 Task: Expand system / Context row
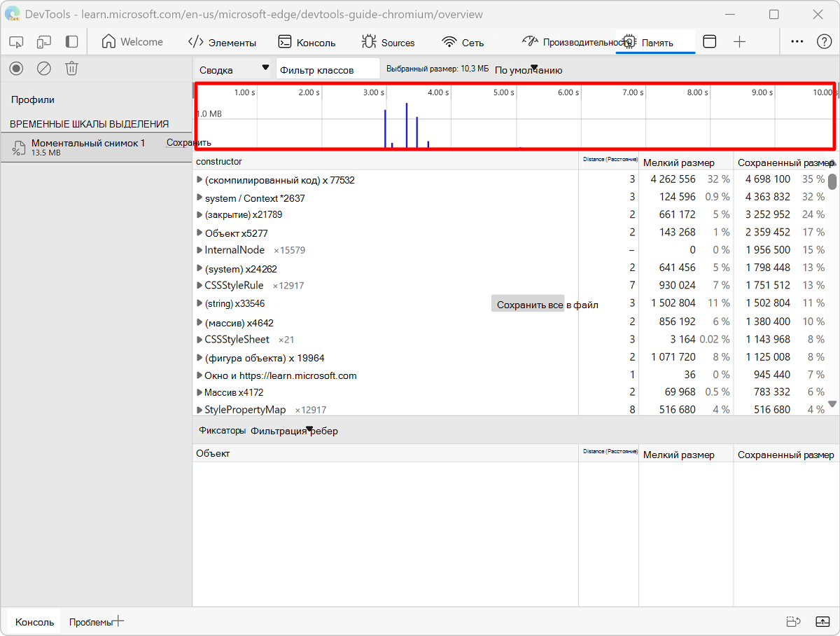click(199, 198)
